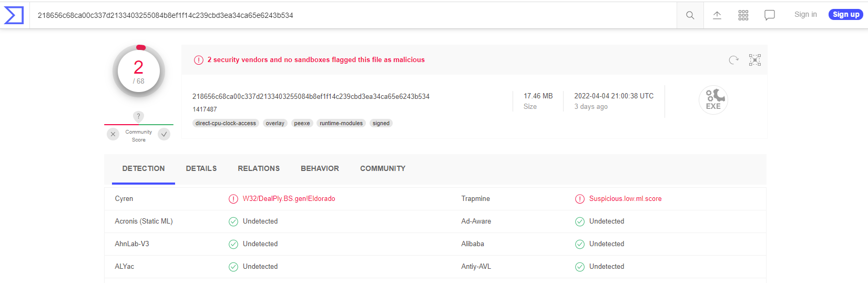Click the reanalyze refresh icon
The height and width of the screenshot is (283, 868).
pos(734,60)
